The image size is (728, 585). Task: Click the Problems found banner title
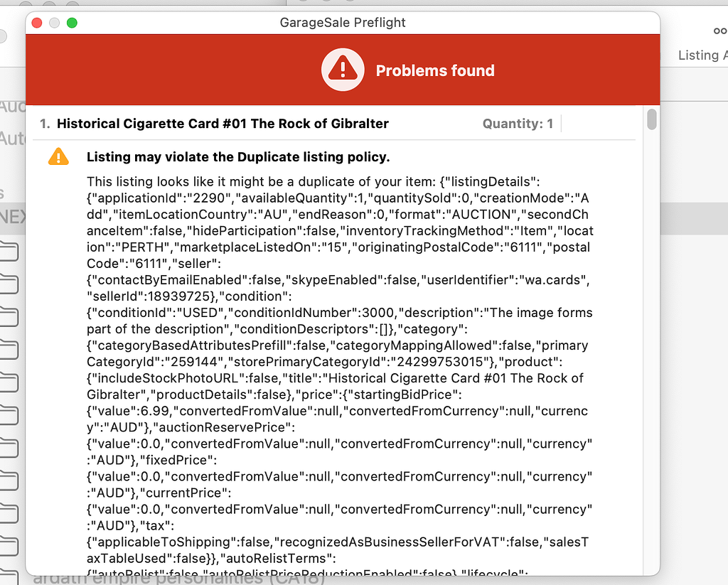click(435, 70)
